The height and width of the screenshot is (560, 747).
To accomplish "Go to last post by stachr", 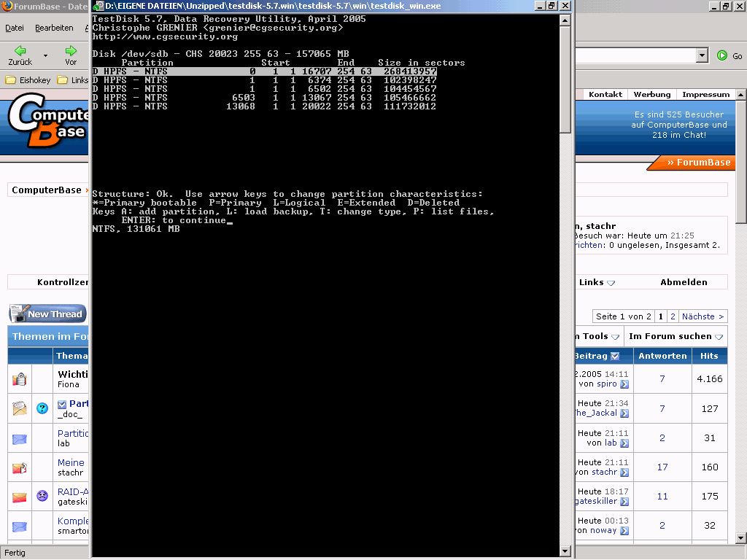I will click(624, 472).
